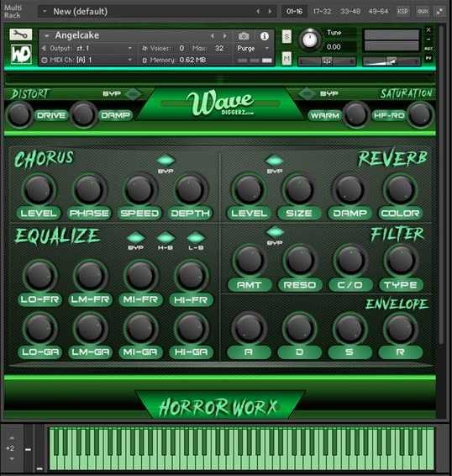Image resolution: width=452 pixels, height=476 pixels.
Task: Click the Chorus SPEED knob
Action: click(x=139, y=189)
